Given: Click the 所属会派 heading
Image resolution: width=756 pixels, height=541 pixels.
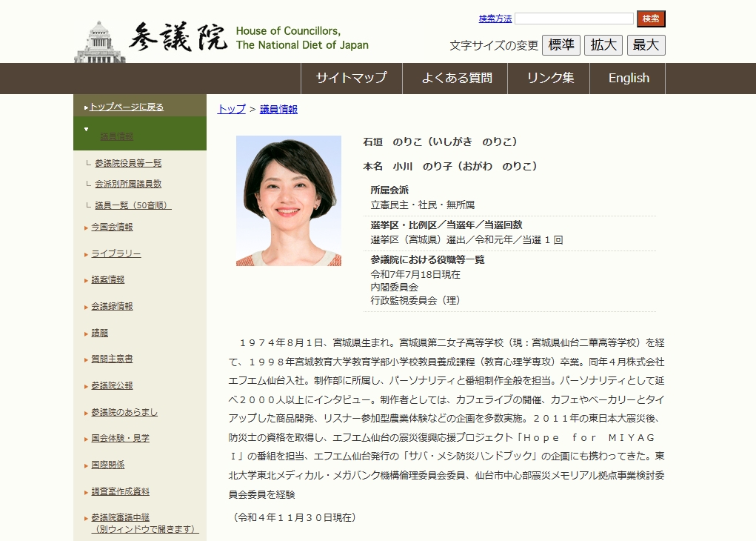Looking at the screenshot, I should pos(389,190).
